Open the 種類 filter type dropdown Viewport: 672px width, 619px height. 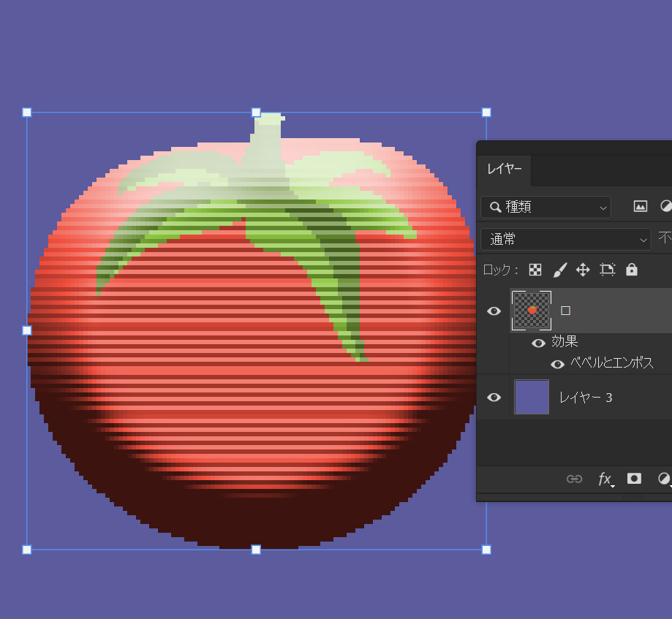(545, 207)
